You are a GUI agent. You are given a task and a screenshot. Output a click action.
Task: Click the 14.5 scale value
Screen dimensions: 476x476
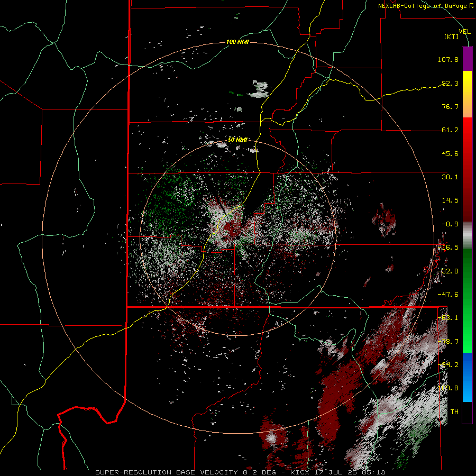coord(450,200)
